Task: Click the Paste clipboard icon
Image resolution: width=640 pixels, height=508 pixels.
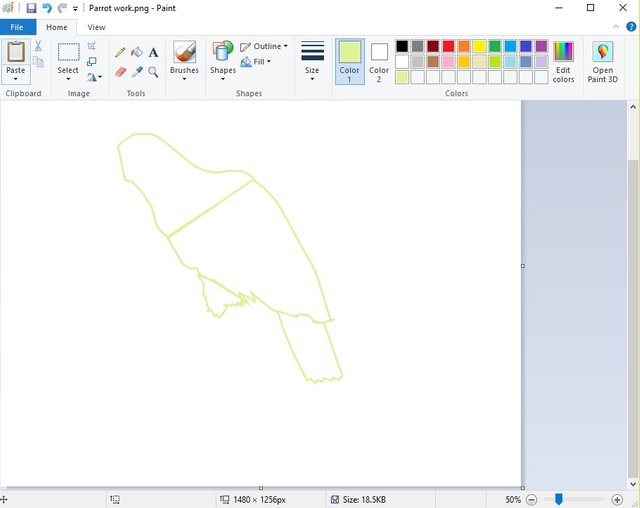Action: tap(16, 52)
